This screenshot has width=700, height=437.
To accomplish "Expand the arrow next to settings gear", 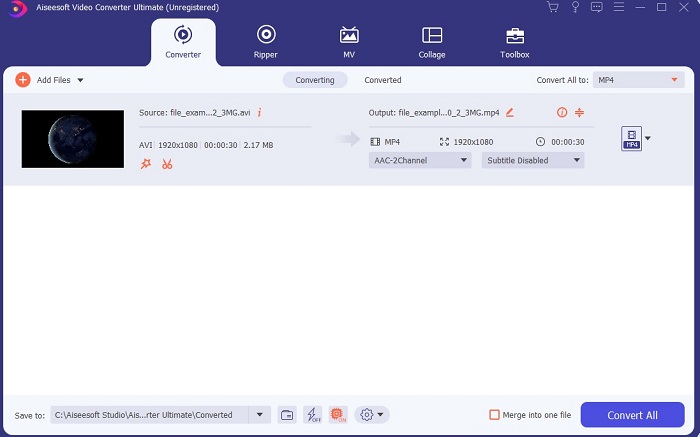I will (x=380, y=415).
